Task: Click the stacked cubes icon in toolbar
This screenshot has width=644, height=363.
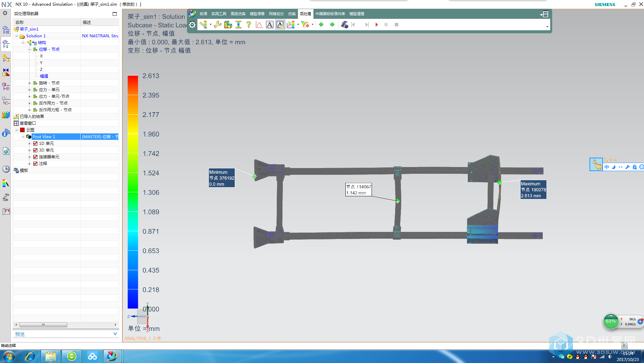Action: [228, 25]
